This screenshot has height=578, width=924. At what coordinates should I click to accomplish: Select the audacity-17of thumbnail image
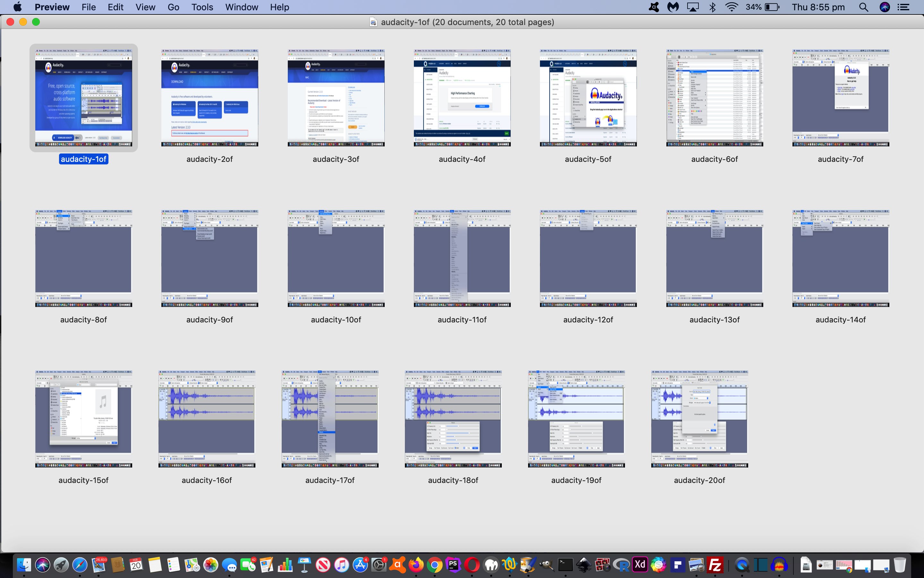330,419
